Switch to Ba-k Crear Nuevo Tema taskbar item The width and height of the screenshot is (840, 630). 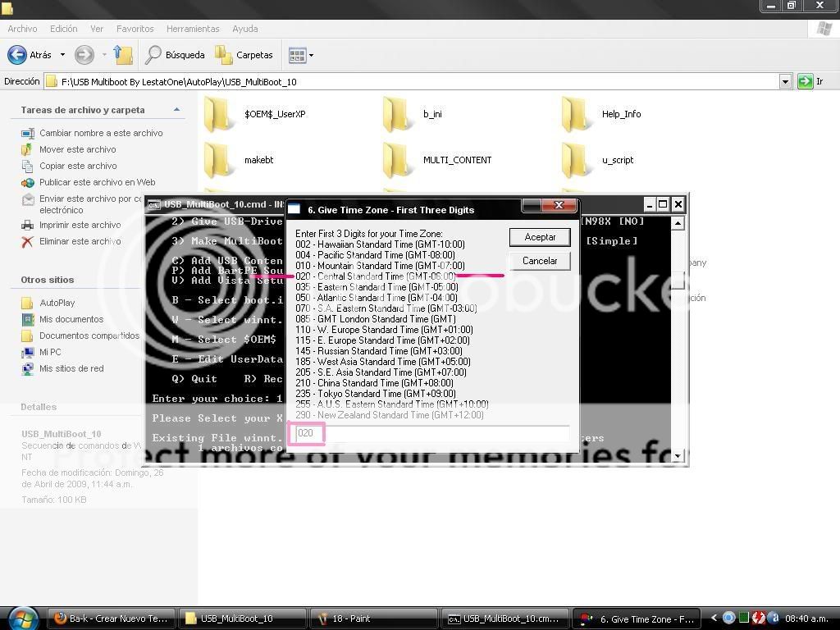(x=112, y=619)
